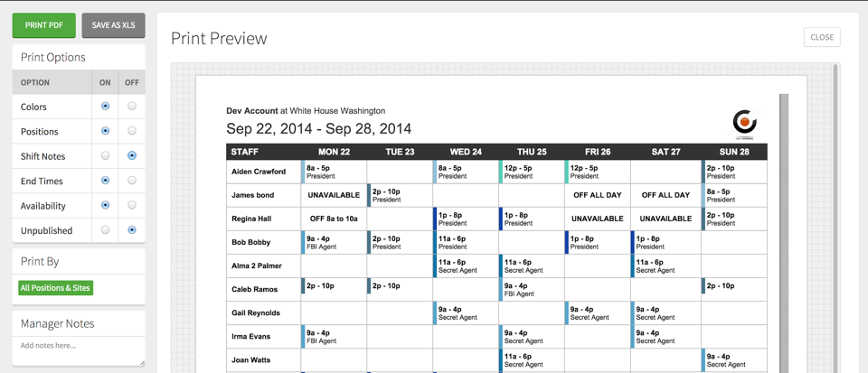This screenshot has height=373, width=868.
Task: Select the Regina Hall staff name
Action: [252, 219]
